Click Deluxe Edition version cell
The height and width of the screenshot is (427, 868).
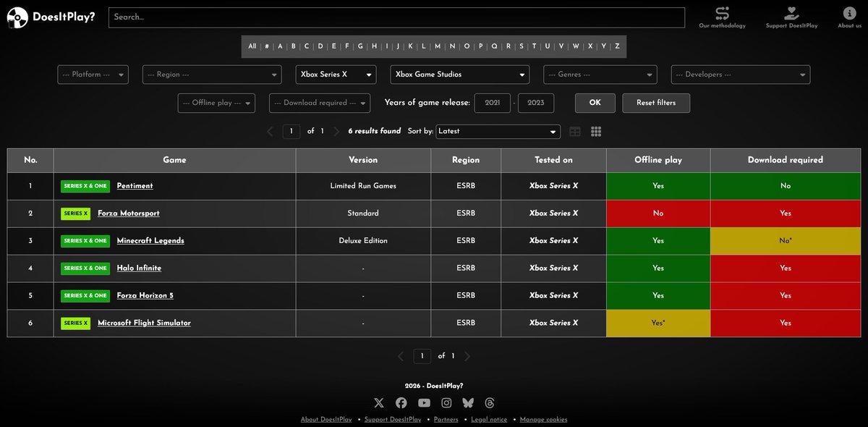363,241
